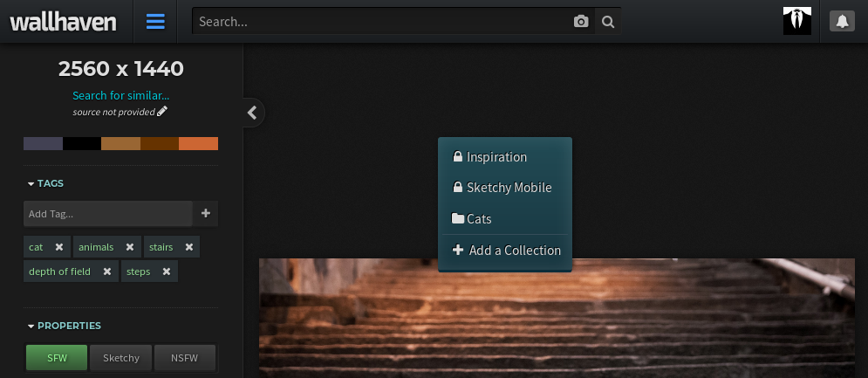Select the dark brown color swatch
868x378 pixels.
[160, 143]
